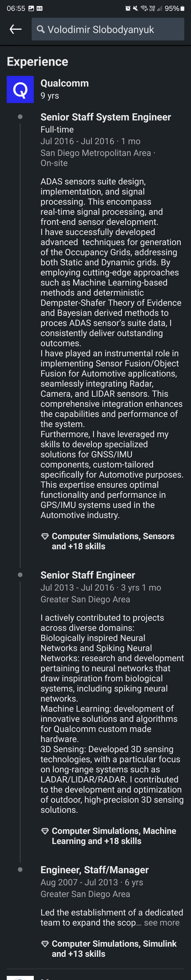Open the Qualcomm company logo
This screenshot has width=191, height=980.
click(x=20, y=89)
